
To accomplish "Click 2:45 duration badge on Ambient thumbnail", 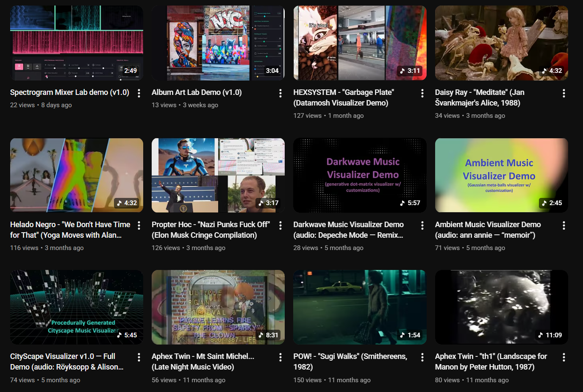I will (x=551, y=203).
